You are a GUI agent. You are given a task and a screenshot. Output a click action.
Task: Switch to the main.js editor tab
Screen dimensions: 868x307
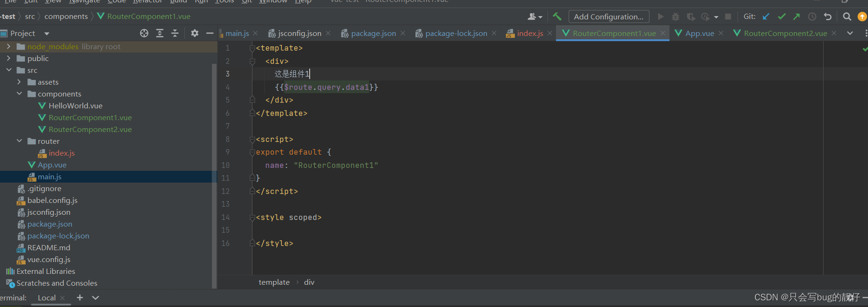237,33
